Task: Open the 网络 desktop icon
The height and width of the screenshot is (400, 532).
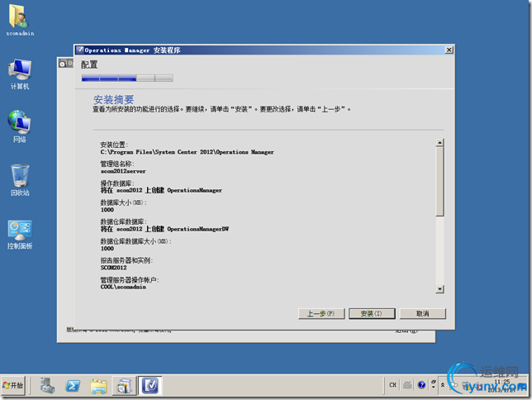Action: tap(20, 126)
